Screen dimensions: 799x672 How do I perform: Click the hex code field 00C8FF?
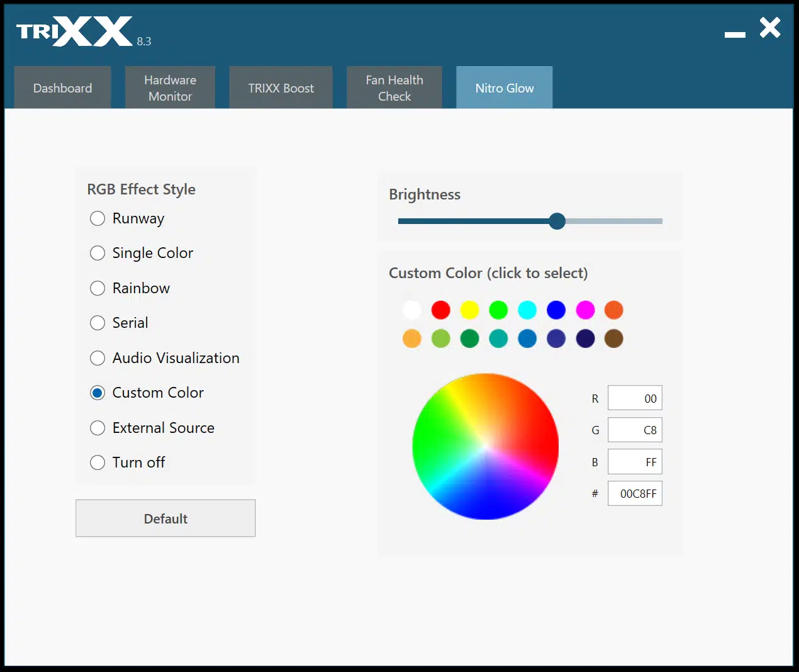point(635,493)
